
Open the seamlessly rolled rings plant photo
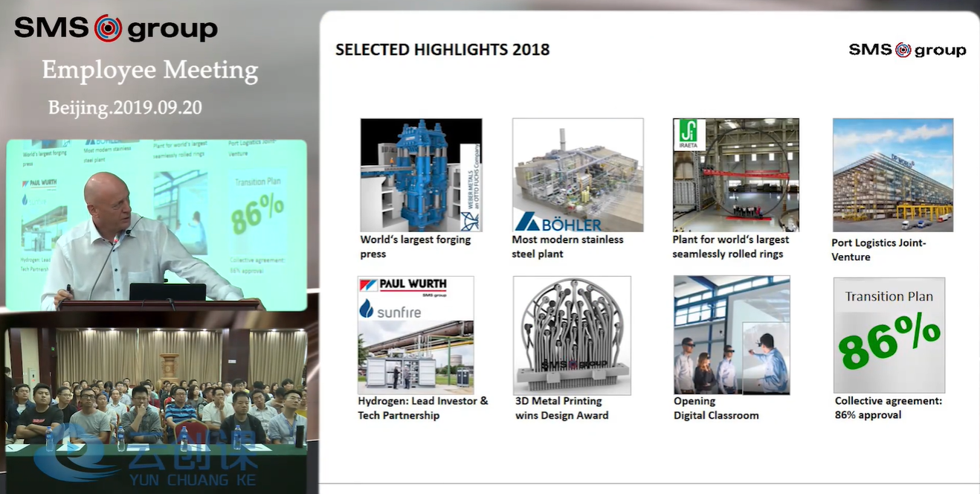736,175
